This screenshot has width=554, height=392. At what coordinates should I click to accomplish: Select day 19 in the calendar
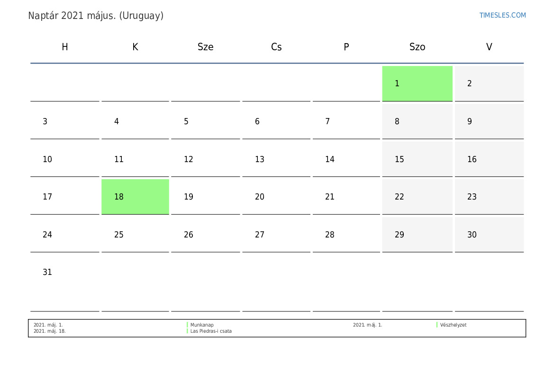coord(205,197)
